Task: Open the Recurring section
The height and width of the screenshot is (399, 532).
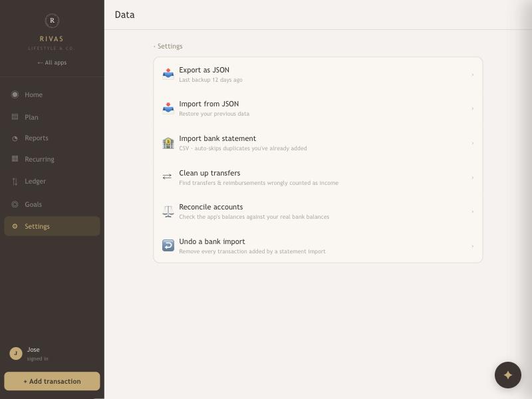Action: (x=52, y=159)
